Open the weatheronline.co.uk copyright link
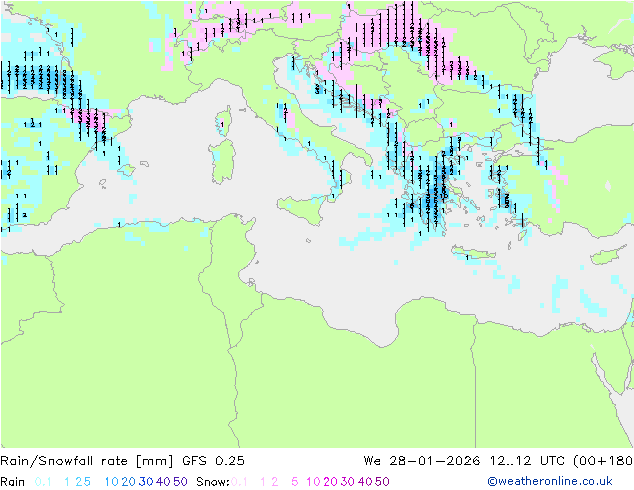This screenshot has width=634, height=490. tap(550, 481)
